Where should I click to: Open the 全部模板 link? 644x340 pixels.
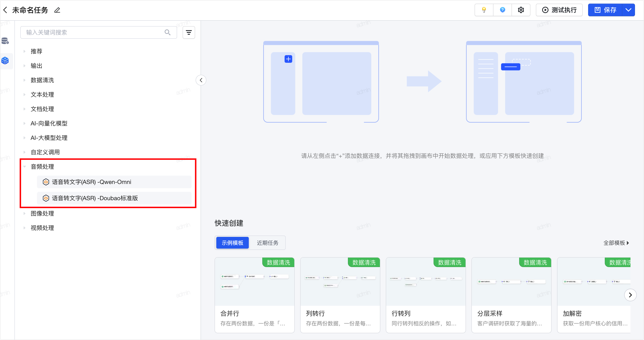click(616, 243)
